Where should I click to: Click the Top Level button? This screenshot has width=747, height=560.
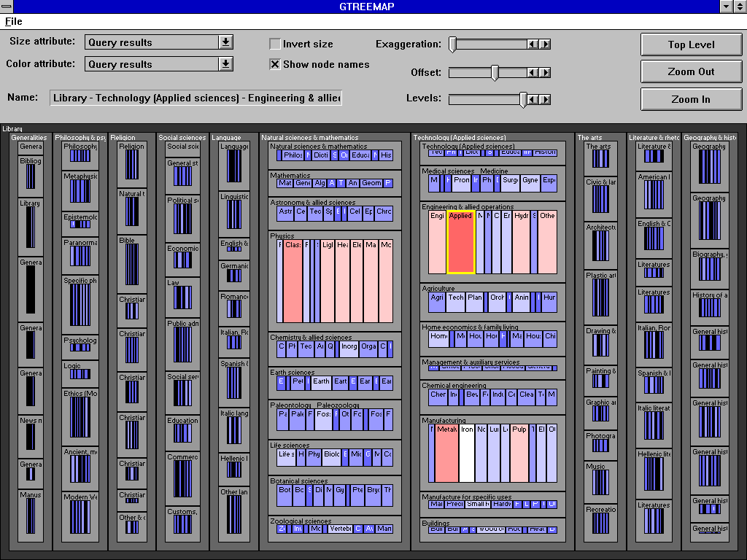691,44
